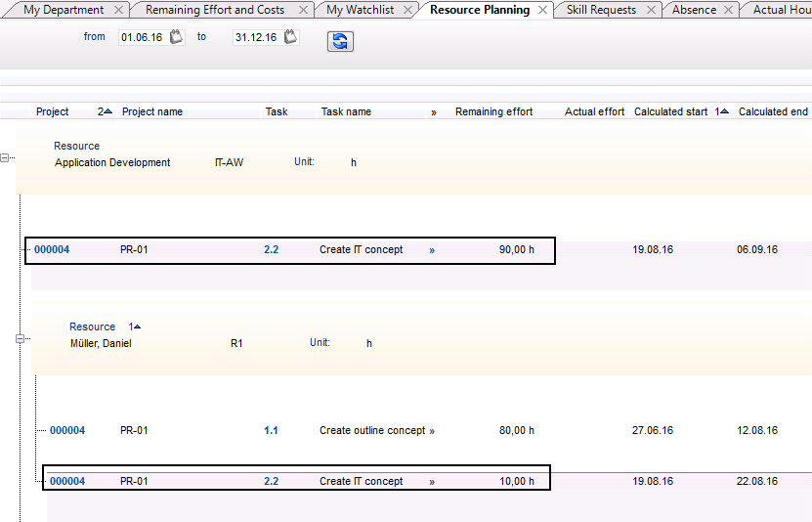
Task: Switch to the My Department tab
Action: click(x=64, y=10)
